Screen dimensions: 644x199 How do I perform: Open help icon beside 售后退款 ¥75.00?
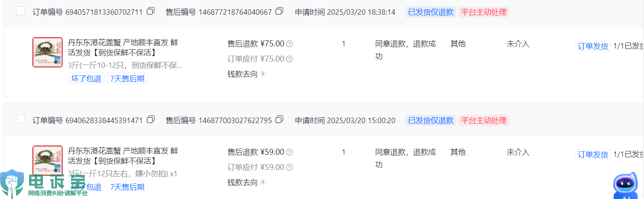[289, 44]
